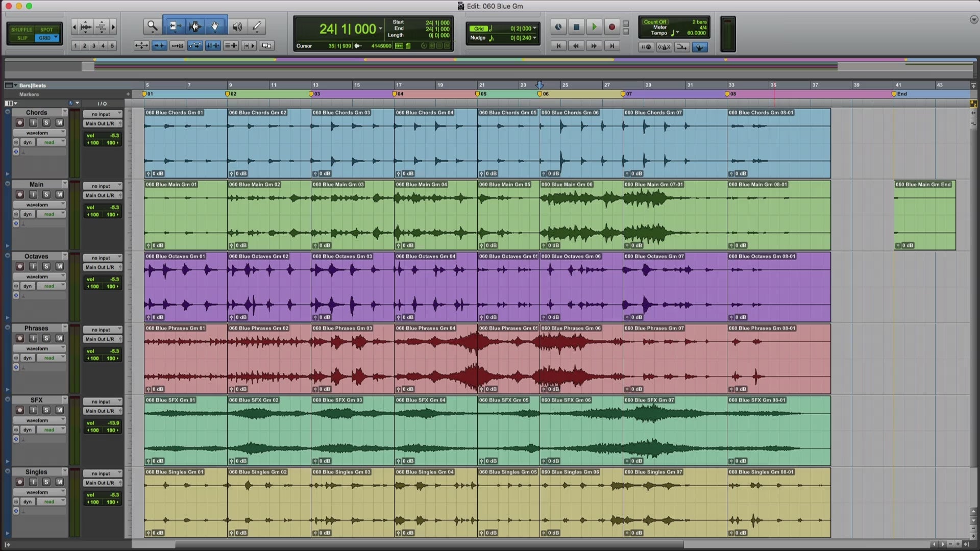Viewport: 980px width, 551px height.
Task: Solo the Singles track
Action: [x=46, y=482]
